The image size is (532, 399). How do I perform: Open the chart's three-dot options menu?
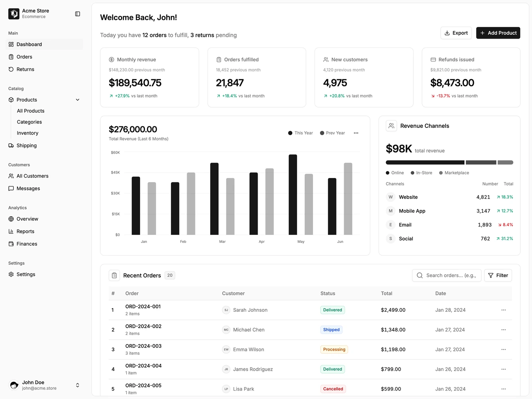(x=356, y=133)
